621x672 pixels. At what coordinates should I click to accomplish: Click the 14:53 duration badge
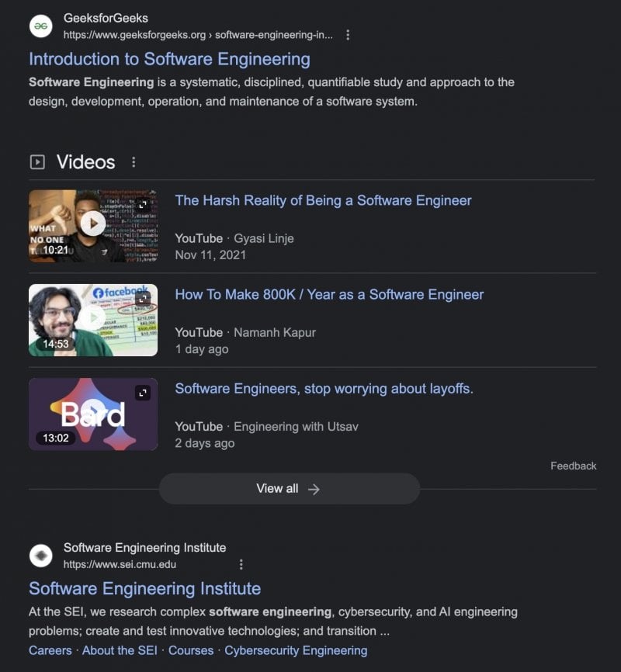(x=55, y=344)
